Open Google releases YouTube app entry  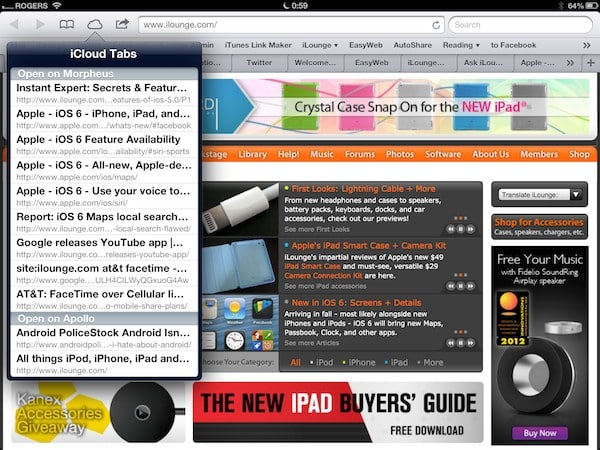pyautogui.click(x=104, y=248)
